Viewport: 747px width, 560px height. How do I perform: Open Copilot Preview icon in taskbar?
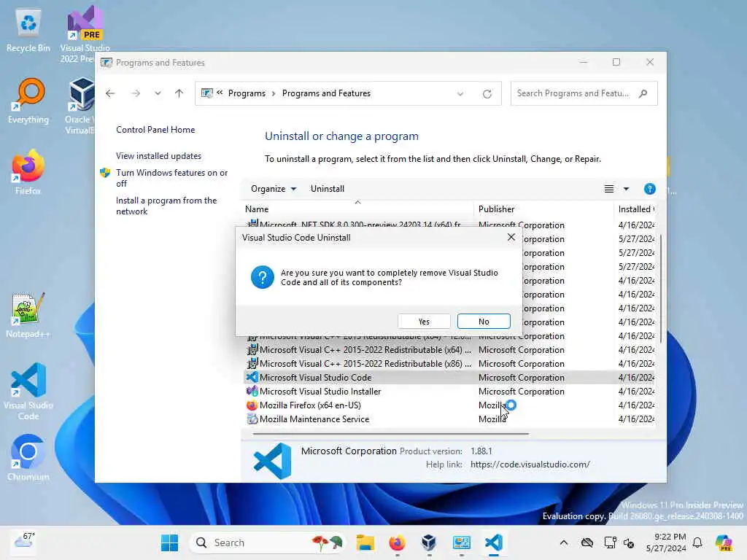coord(724,542)
